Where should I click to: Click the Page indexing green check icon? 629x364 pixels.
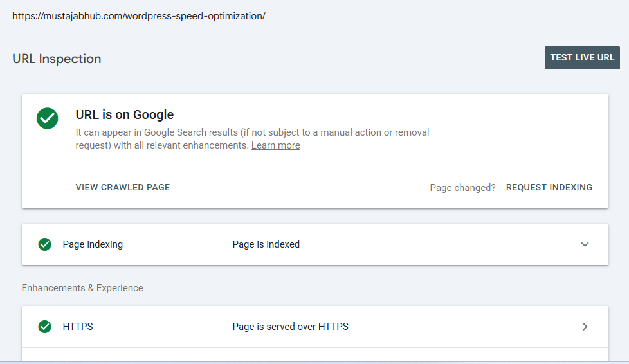click(44, 244)
